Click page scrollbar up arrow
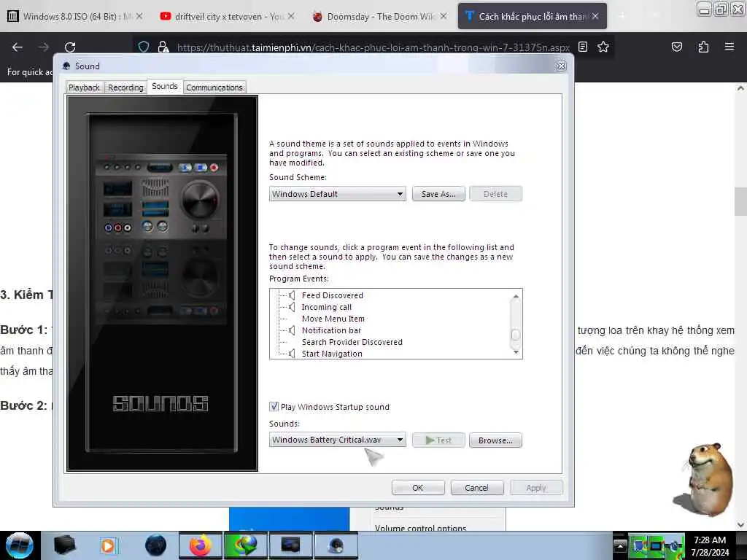 [740, 88]
